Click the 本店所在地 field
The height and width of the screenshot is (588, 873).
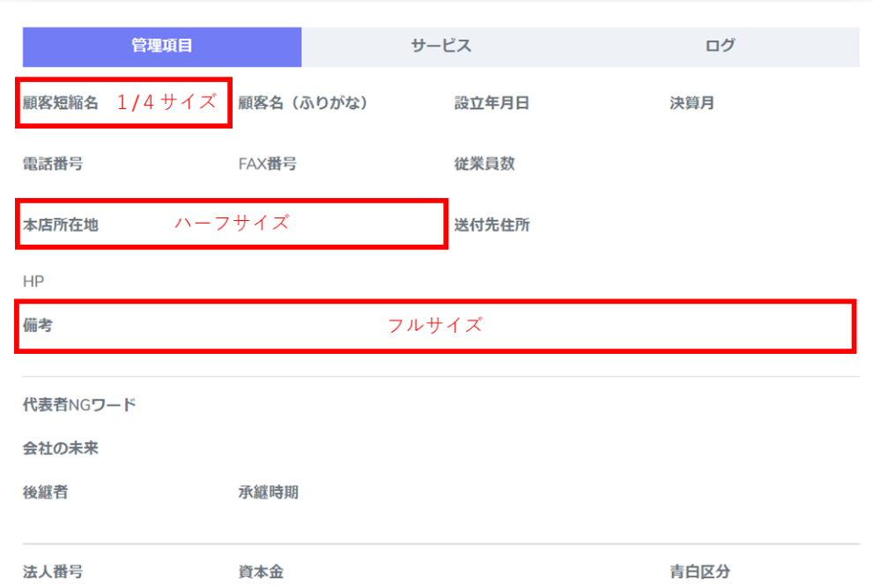(x=61, y=225)
